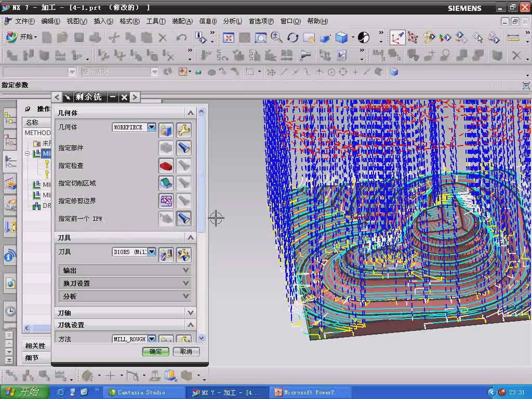Open the Assembly Navigator sidebar icon
The image size is (532, 399).
(10, 119)
